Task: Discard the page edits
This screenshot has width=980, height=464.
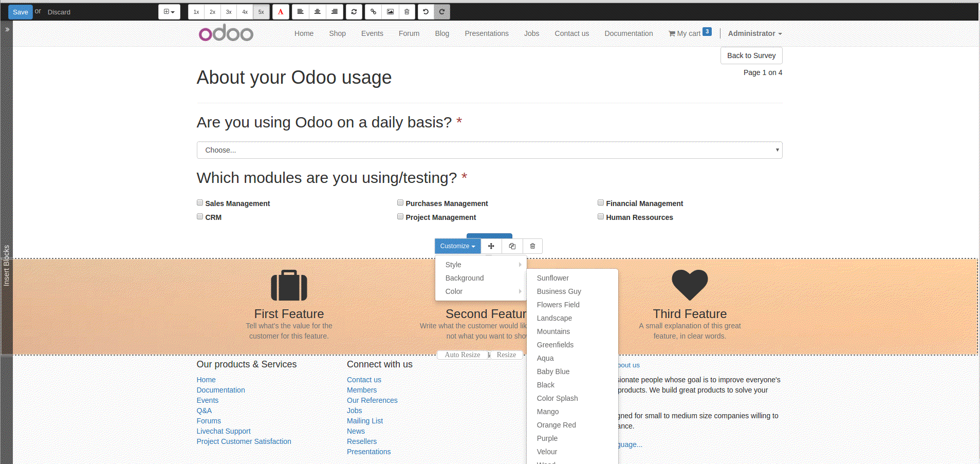Action: click(x=59, y=12)
